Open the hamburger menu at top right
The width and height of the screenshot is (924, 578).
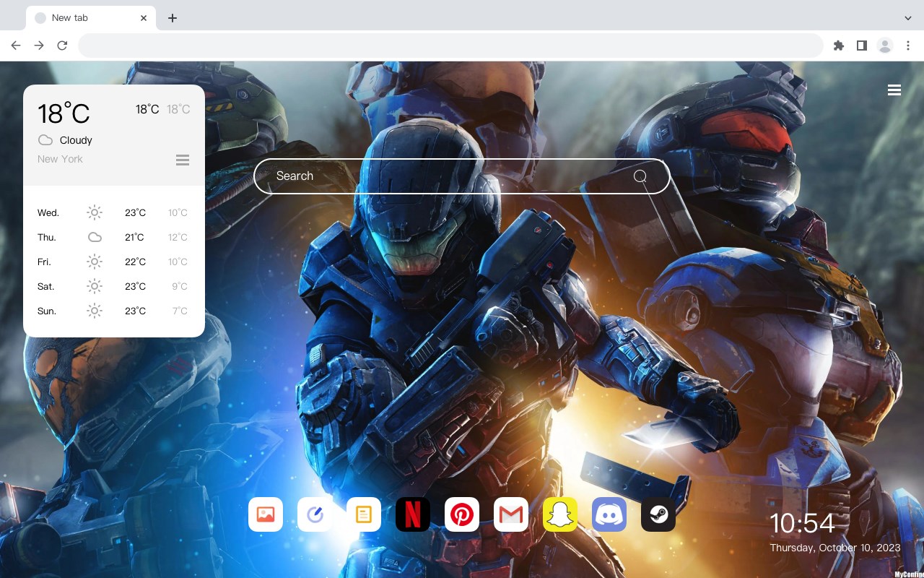point(894,90)
